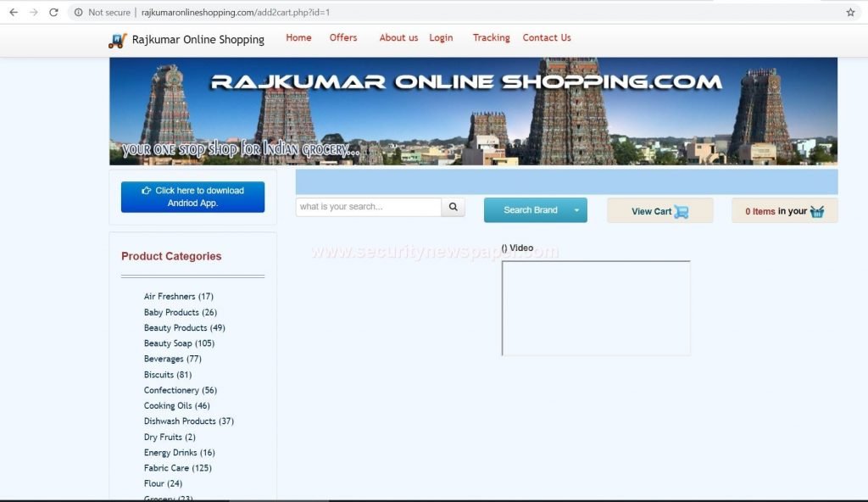Reload the page with refresh icon
The image size is (868, 502).
pos(53,12)
